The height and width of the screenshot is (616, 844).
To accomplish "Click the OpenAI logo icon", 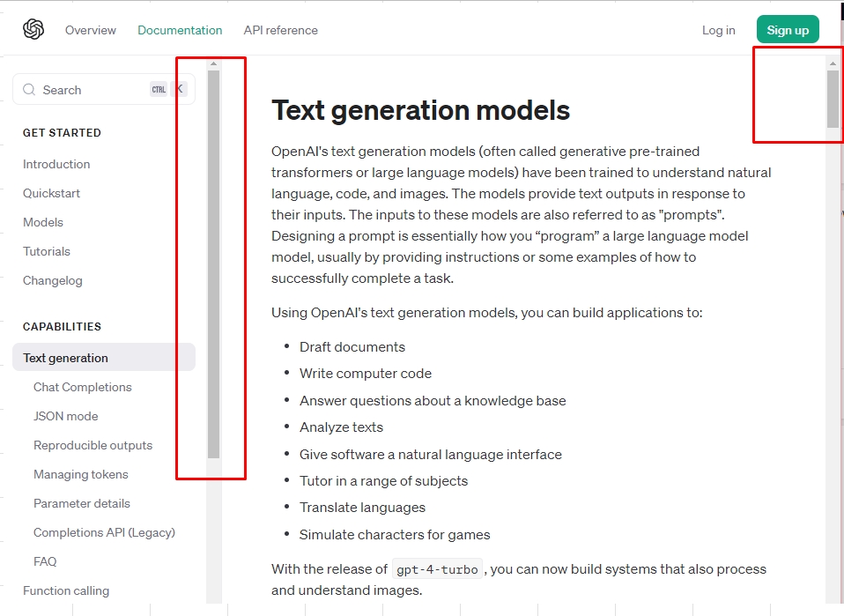I will (x=33, y=30).
